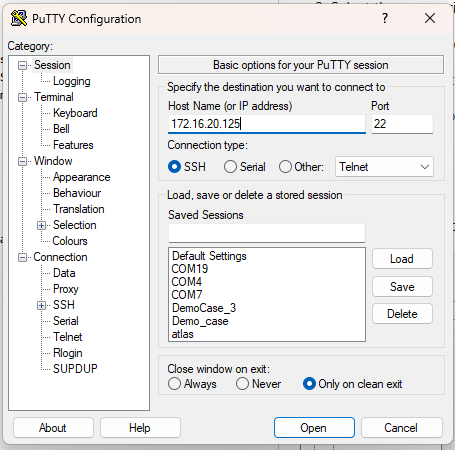Screen dimensions: 455x450
Task: Close the PuTTY Configuration dialog
Action: [430, 18]
